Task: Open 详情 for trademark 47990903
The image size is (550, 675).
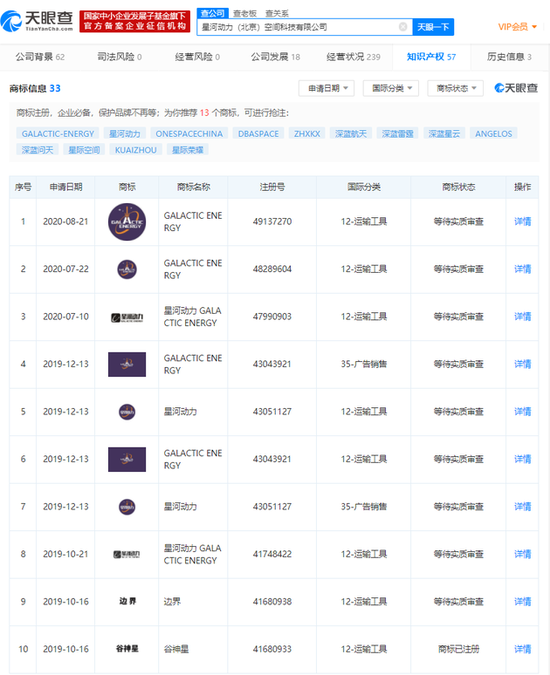Action: click(522, 317)
